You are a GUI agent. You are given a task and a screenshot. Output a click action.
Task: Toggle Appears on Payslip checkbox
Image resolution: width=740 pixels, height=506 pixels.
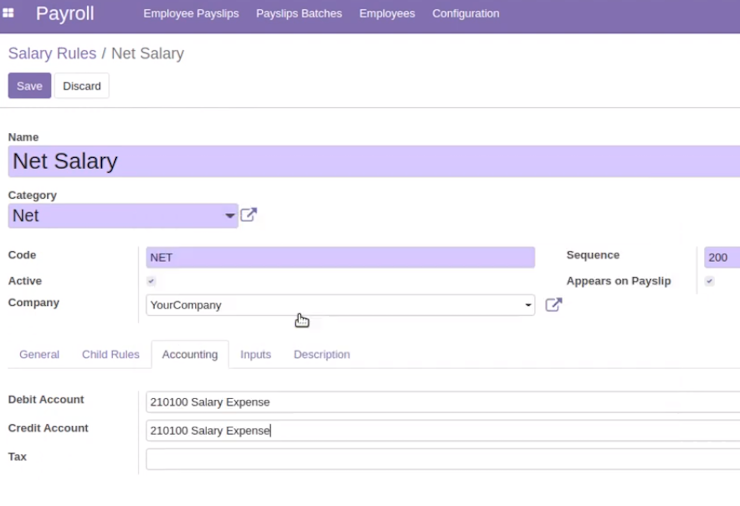pyautogui.click(x=709, y=281)
